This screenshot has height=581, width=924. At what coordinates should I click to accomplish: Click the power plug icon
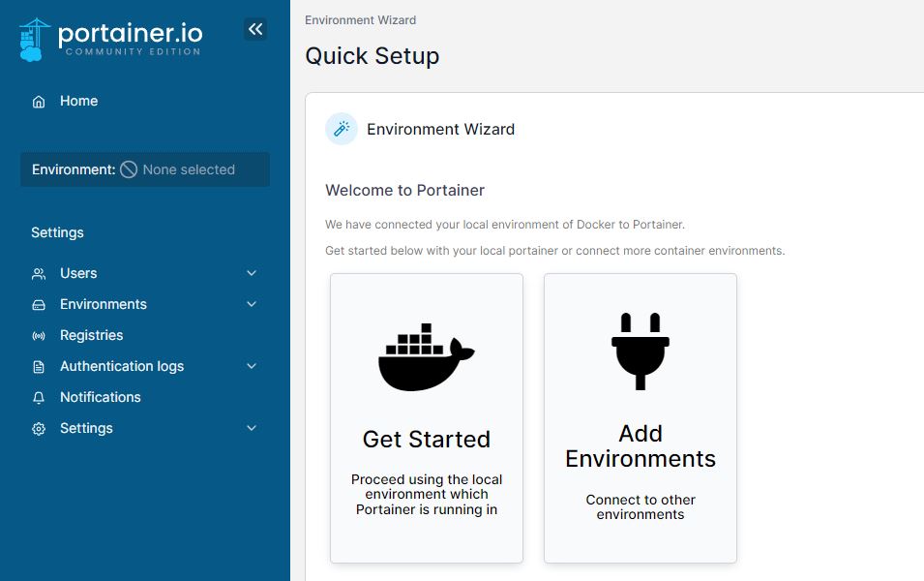(641, 351)
